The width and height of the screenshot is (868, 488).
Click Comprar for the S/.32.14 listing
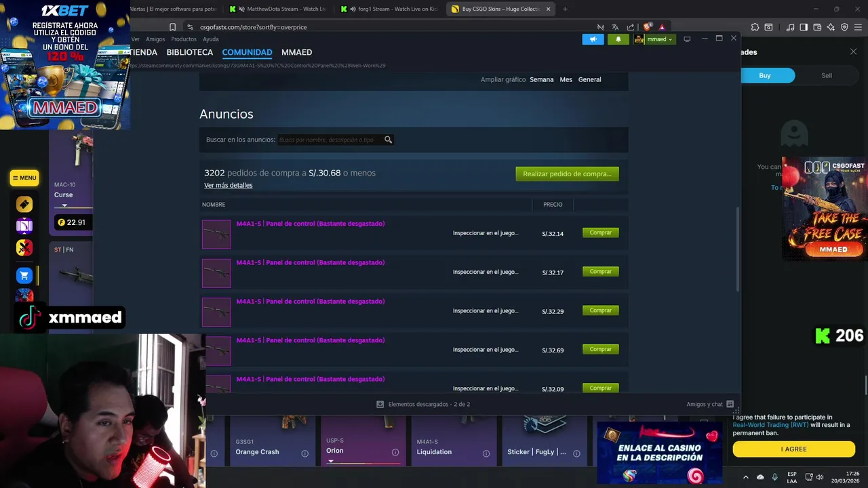pyautogui.click(x=600, y=232)
